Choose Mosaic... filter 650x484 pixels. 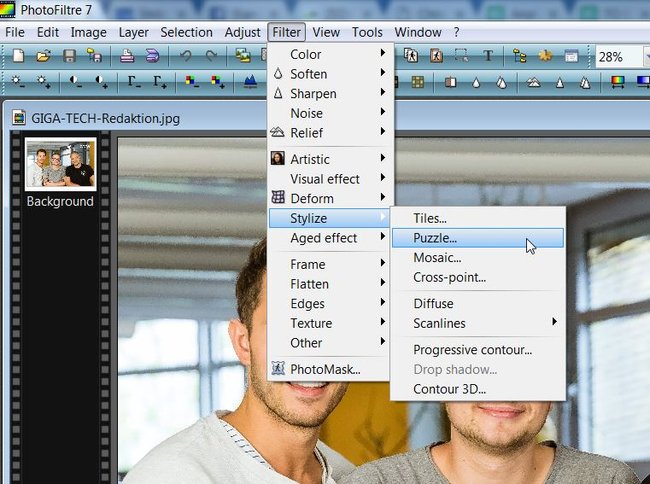click(478, 258)
